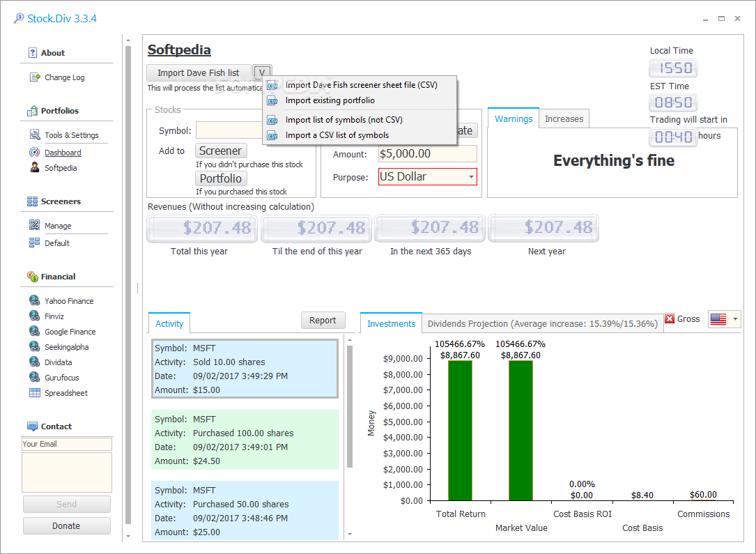This screenshot has width=756, height=554.
Task: Click the Donate button
Action: click(66, 525)
